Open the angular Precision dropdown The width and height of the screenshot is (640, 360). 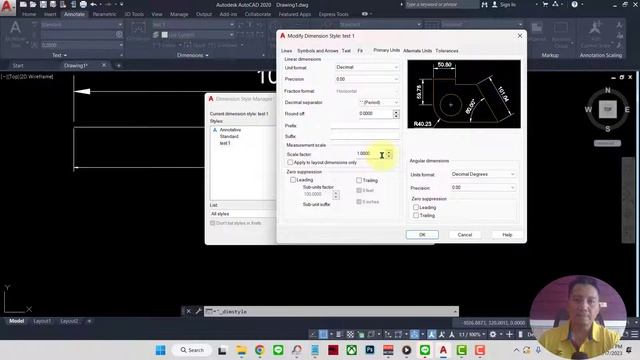coord(483,187)
